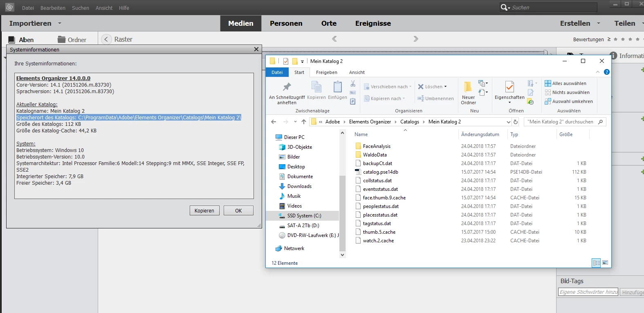
Task: Click Nichts auswählen in ribbon
Action: 567,92
